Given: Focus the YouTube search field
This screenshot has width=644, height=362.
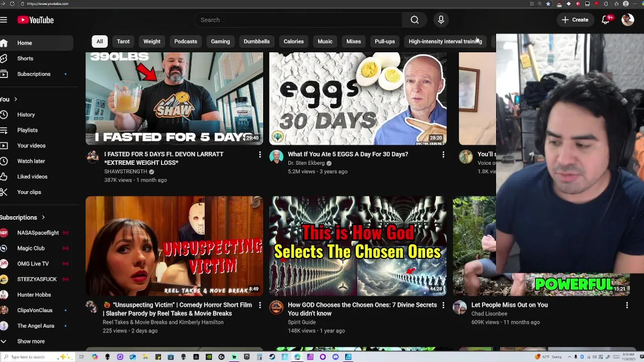Looking at the screenshot, I should [298, 20].
